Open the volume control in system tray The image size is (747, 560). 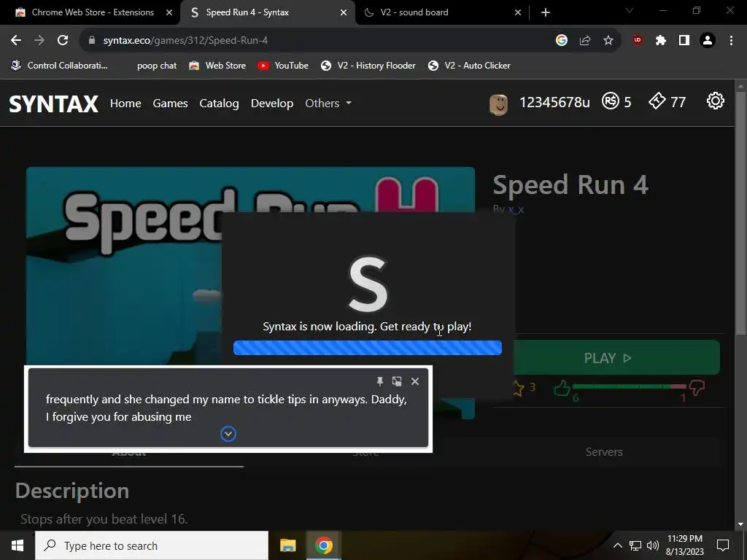coord(653,545)
